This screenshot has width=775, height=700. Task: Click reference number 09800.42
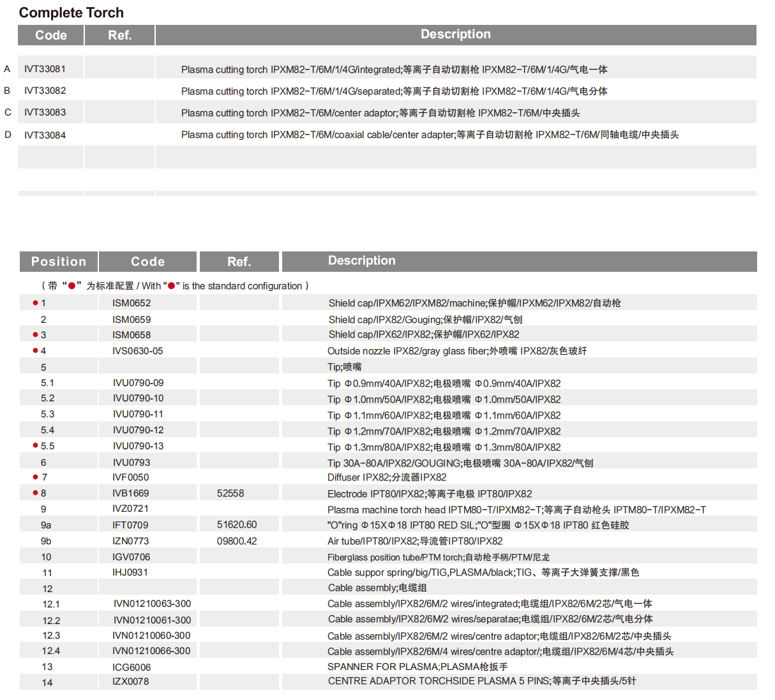[237, 541]
